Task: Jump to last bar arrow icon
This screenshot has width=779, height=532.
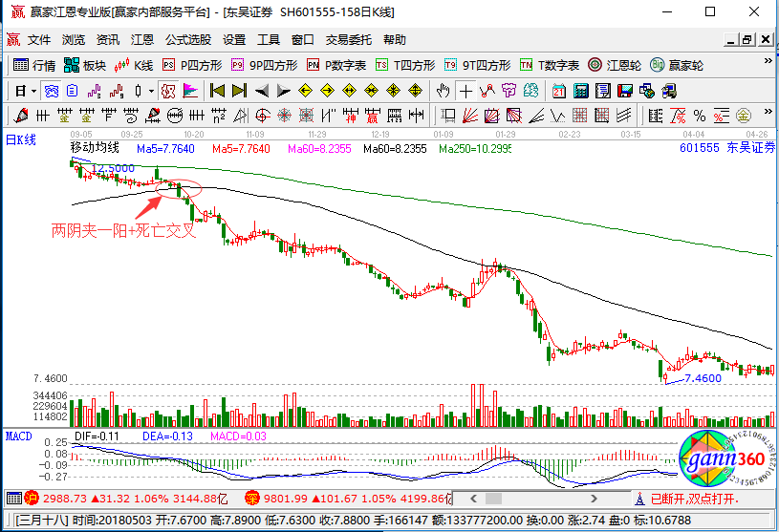Action: 240,91
